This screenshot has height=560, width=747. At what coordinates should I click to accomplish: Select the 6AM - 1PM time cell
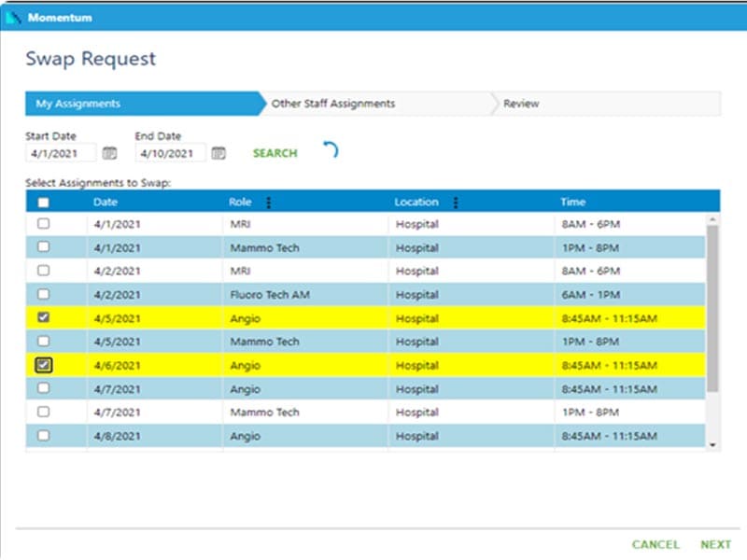point(591,295)
